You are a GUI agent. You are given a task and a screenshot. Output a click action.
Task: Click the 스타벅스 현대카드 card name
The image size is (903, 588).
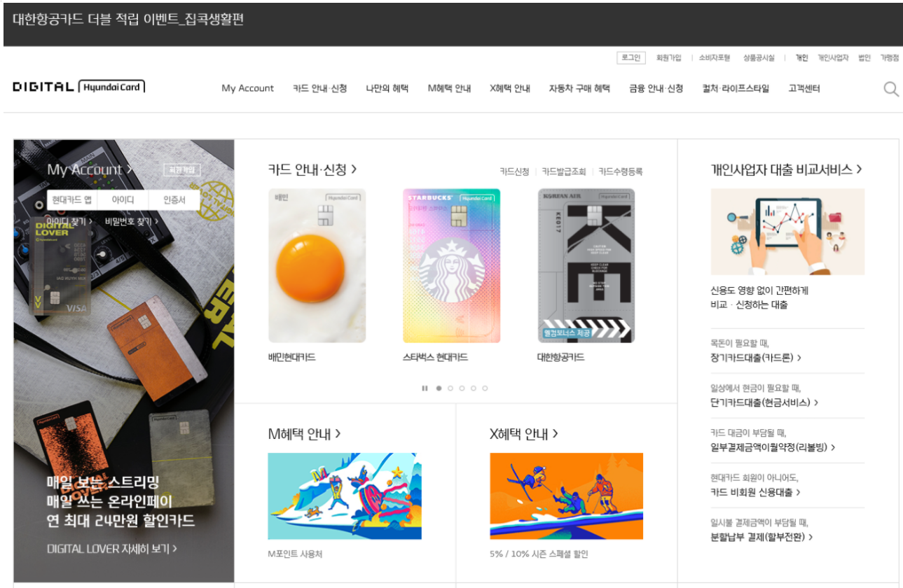(x=435, y=358)
